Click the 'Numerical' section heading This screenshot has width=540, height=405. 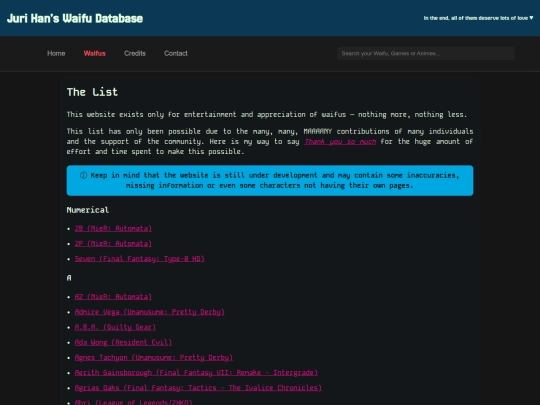tap(88, 210)
